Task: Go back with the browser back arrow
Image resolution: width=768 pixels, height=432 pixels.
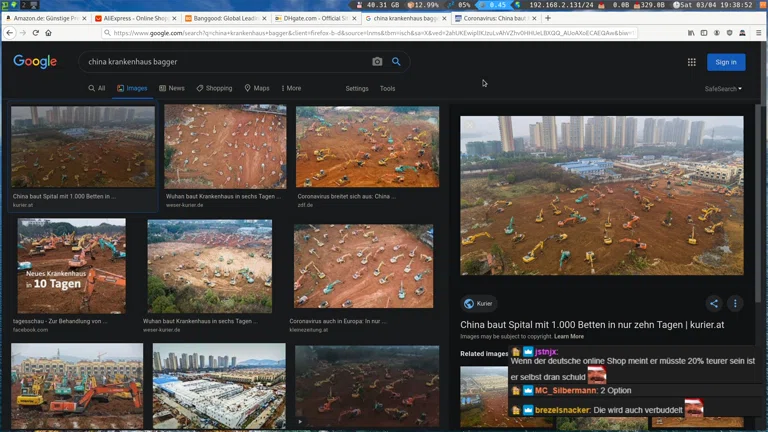Action: click(x=9, y=33)
